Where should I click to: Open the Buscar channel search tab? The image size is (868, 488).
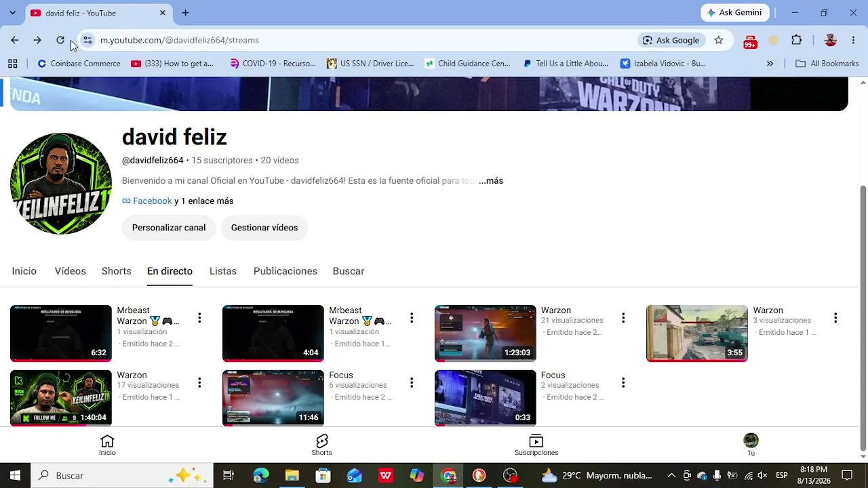click(x=349, y=271)
